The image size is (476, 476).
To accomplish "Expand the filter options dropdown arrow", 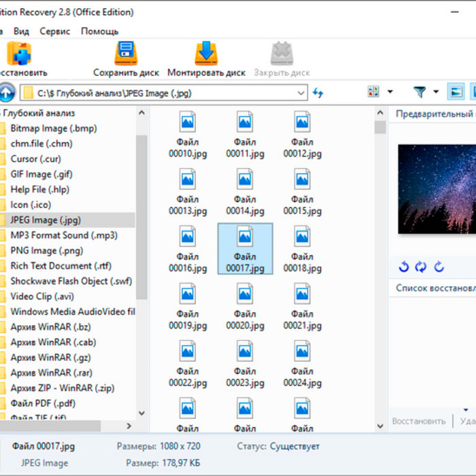I will pos(435,92).
